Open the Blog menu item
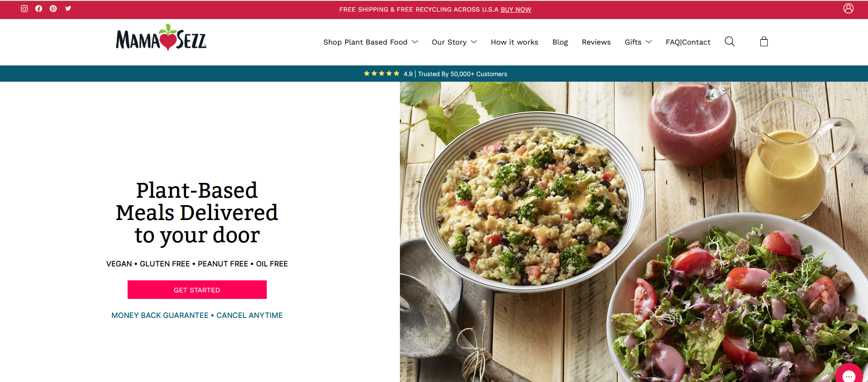Viewport: 868px width, 382px height. coord(560,42)
